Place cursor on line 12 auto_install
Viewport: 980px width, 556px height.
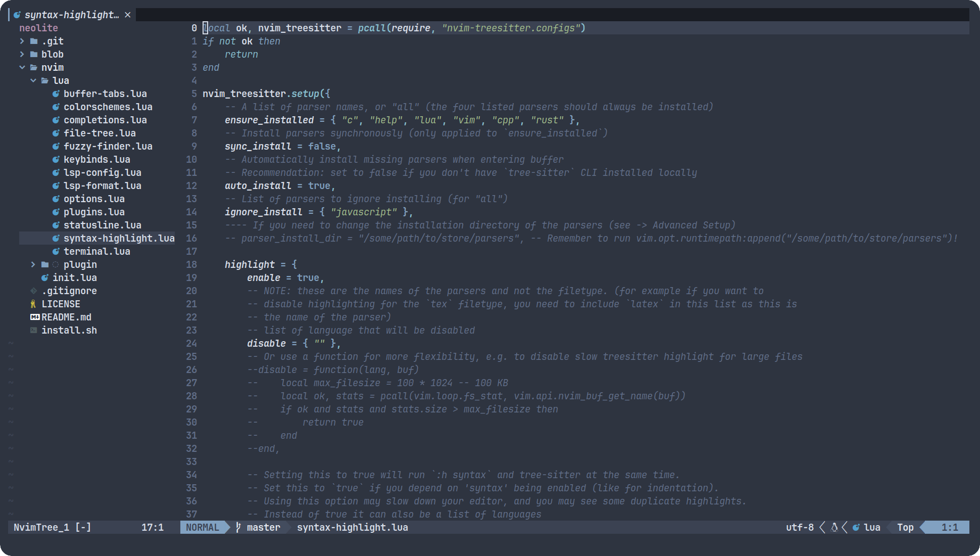pos(258,186)
